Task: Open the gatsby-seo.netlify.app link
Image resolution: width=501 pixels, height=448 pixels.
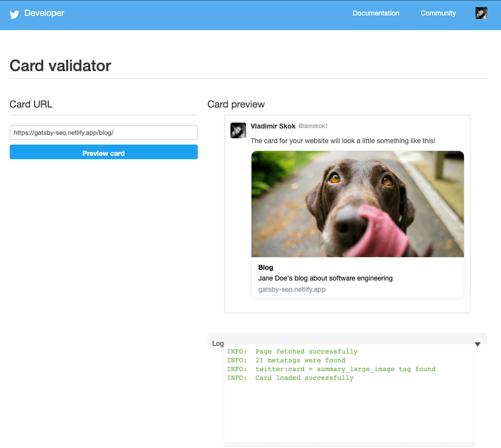Action: 291,289
